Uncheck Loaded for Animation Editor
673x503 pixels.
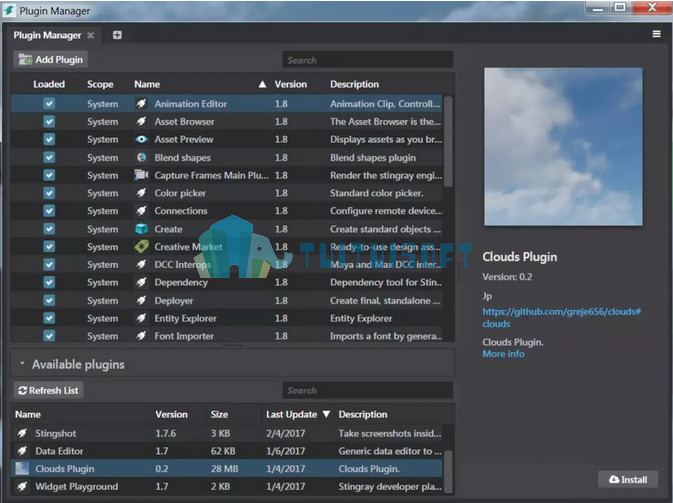[49, 103]
